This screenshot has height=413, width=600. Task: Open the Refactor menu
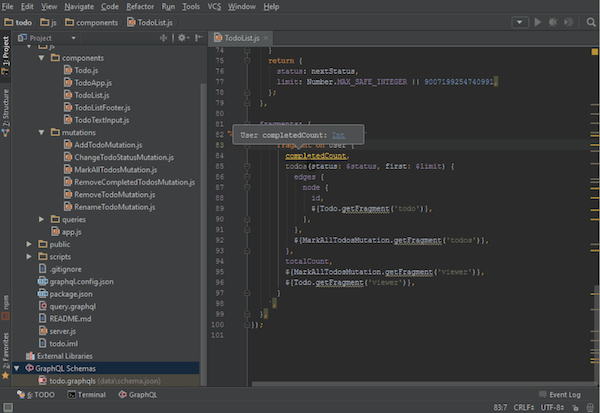(x=139, y=6)
